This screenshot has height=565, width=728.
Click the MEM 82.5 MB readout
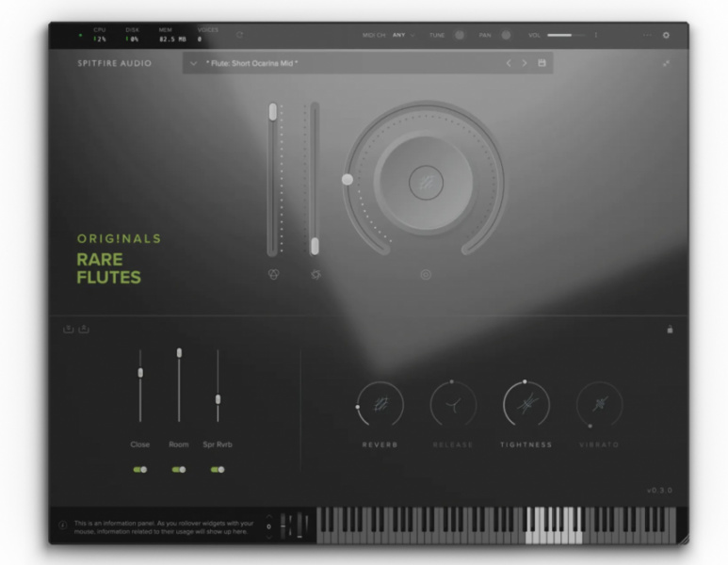(172, 35)
